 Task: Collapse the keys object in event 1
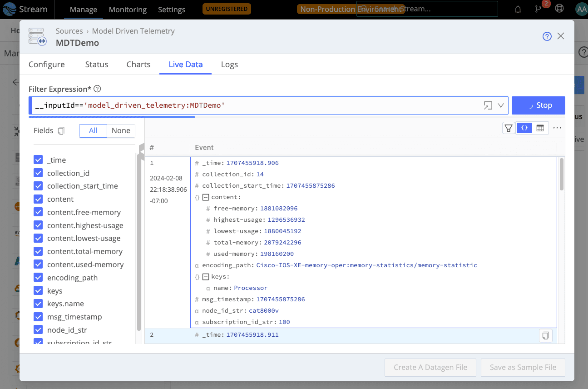(x=206, y=277)
